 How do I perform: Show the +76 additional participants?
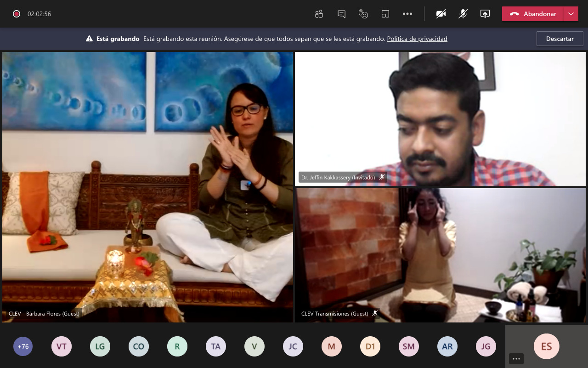(x=23, y=346)
